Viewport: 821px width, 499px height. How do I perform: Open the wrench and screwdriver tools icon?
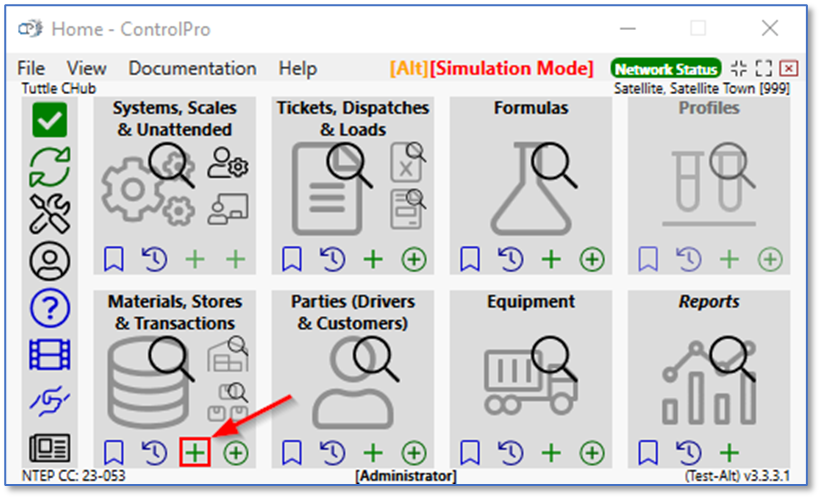pyautogui.click(x=49, y=213)
